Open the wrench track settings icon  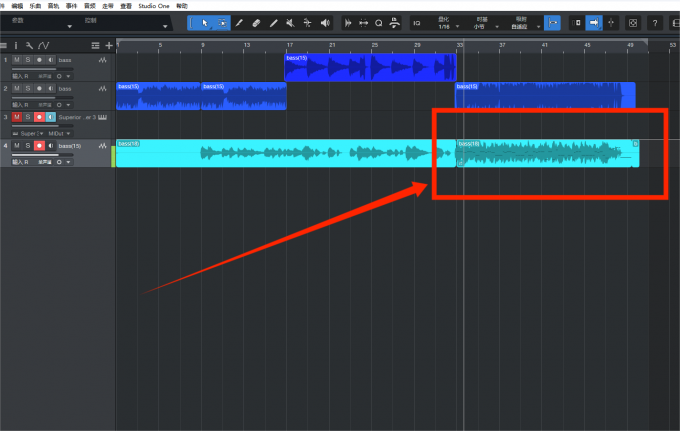coord(29,46)
